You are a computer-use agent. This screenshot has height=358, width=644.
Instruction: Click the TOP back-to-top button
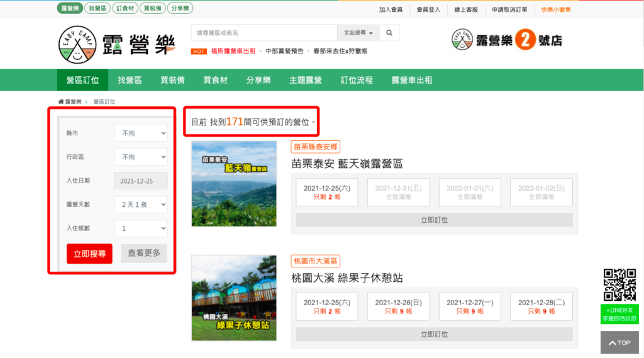619,342
